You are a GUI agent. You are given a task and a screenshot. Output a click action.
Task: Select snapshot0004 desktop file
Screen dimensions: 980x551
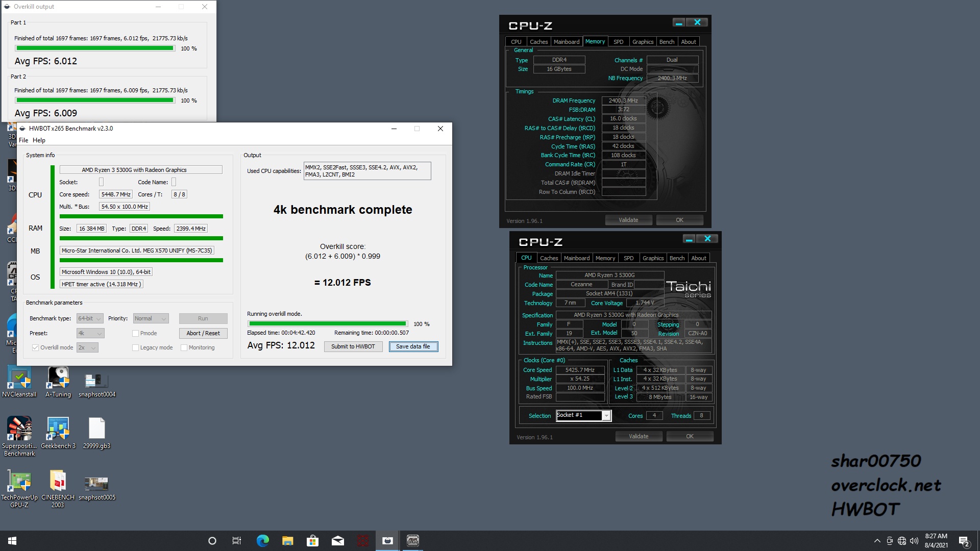click(x=96, y=384)
